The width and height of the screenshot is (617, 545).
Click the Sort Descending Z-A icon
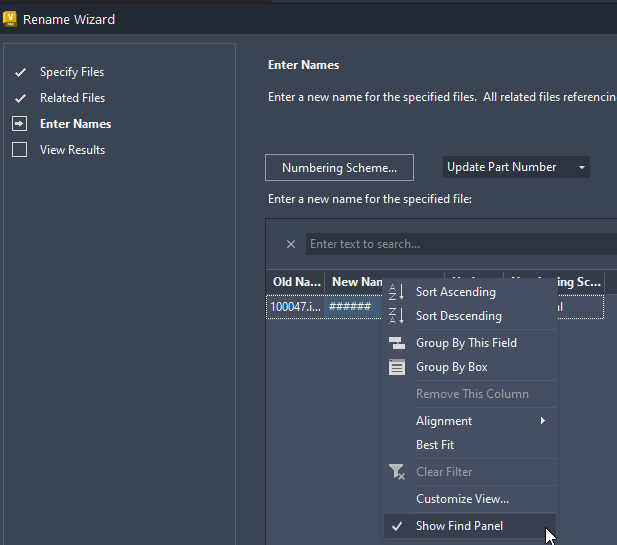point(396,316)
